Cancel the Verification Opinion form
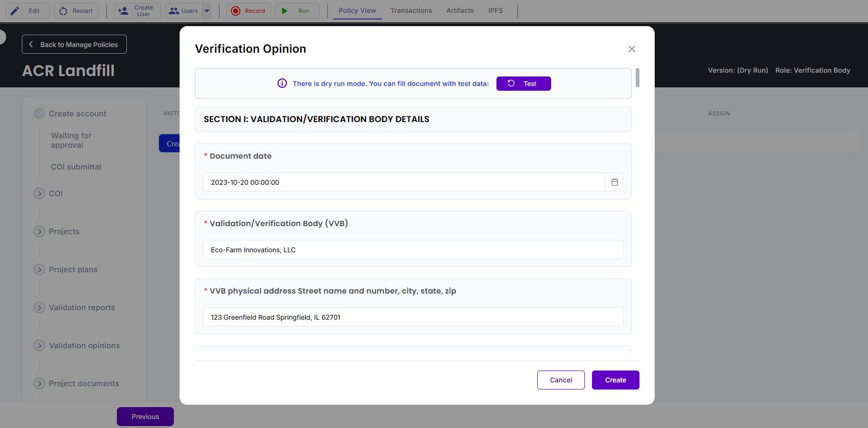Viewport: 868px width, 428px height. [x=561, y=380]
